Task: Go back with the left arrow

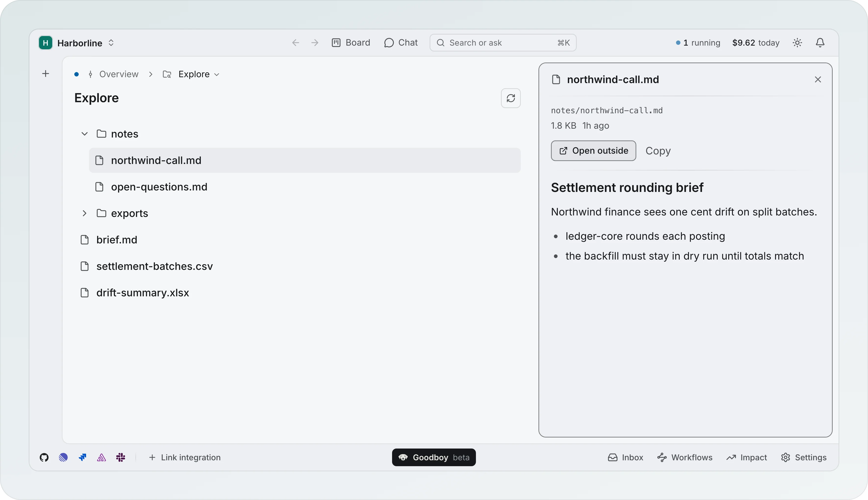Action: 296,43
